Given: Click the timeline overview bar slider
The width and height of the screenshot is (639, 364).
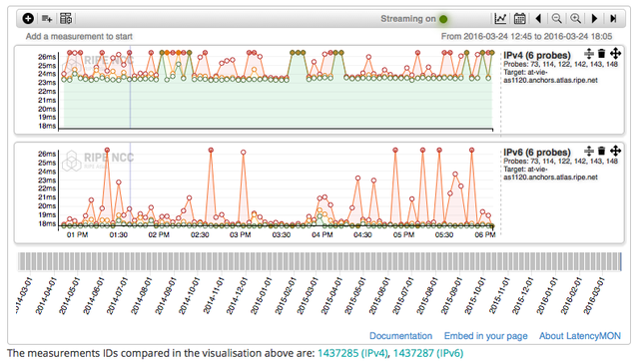Looking at the screenshot, I should click(x=319, y=261).
